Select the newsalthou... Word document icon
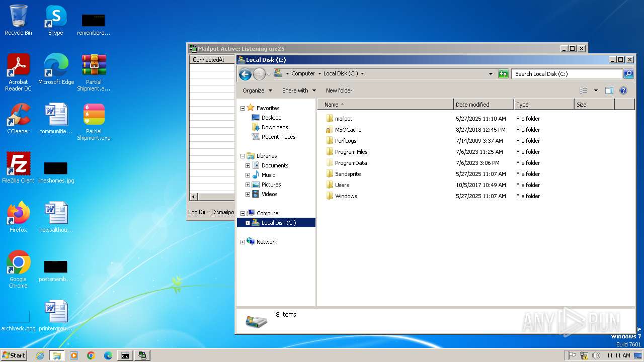 click(x=56, y=217)
